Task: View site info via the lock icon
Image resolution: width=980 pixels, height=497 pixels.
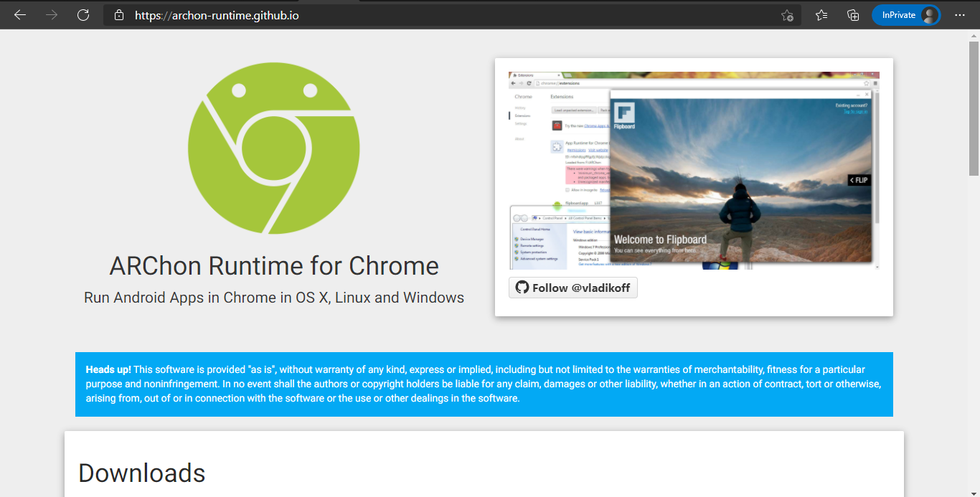Action: coord(119,15)
